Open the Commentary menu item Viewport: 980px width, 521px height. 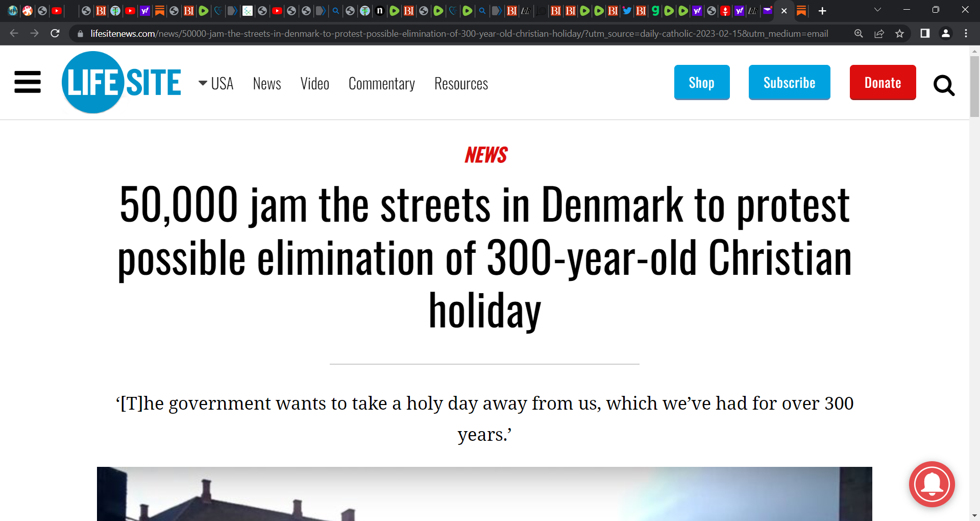381,83
